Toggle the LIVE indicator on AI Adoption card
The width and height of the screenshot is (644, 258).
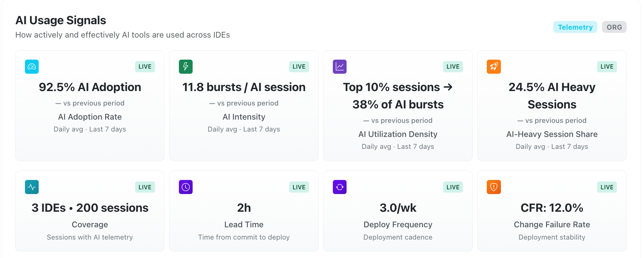click(x=145, y=66)
